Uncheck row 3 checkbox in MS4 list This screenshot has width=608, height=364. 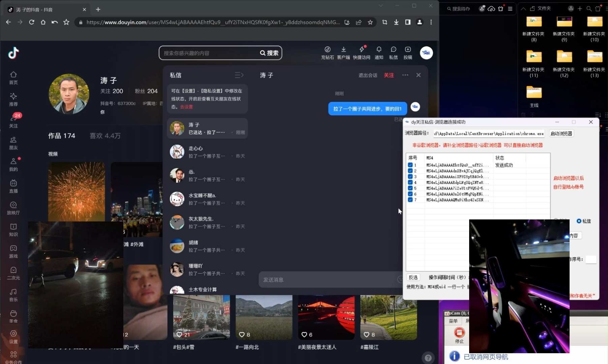(x=410, y=177)
